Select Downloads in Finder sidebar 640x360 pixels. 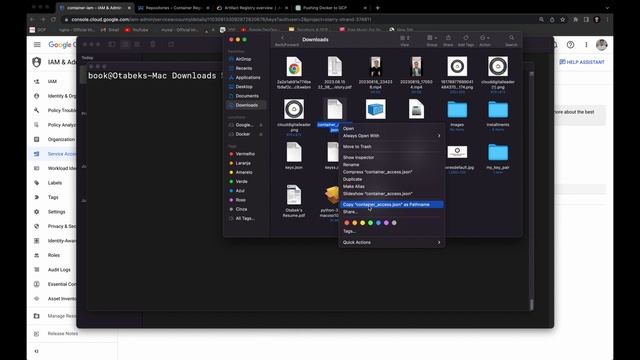(x=246, y=105)
